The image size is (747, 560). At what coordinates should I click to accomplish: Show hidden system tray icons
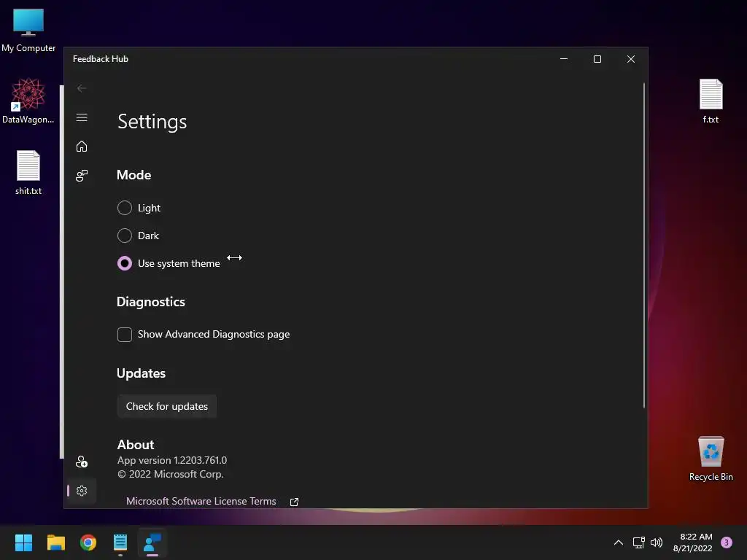click(619, 542)
